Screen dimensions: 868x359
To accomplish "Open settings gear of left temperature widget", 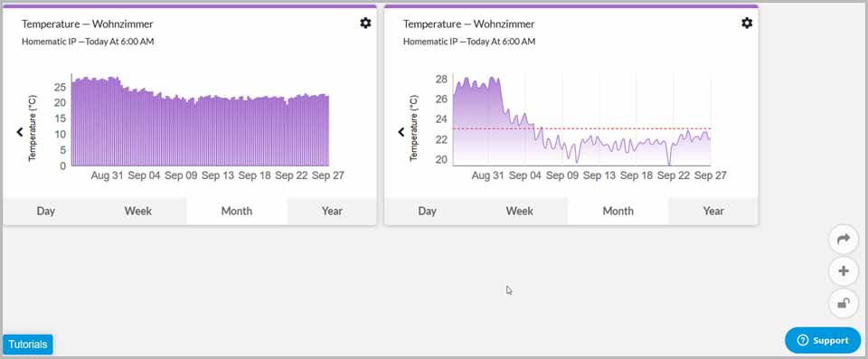I will tap(365, 24).
